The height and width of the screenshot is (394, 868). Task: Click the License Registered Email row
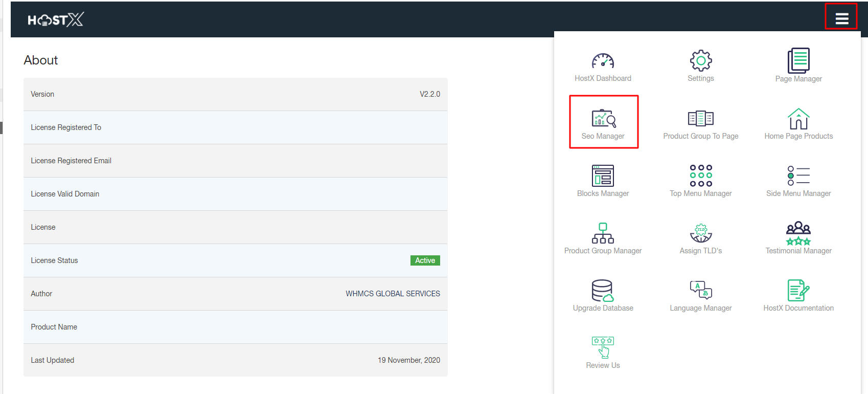(x=235, y=161)
